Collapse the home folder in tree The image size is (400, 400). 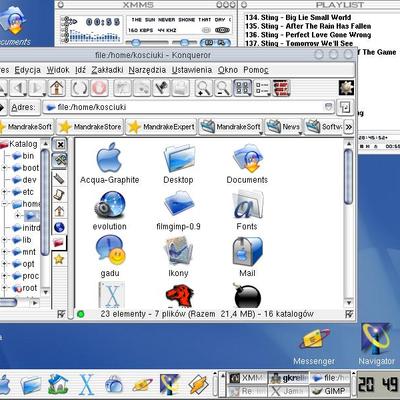(4, 204)
